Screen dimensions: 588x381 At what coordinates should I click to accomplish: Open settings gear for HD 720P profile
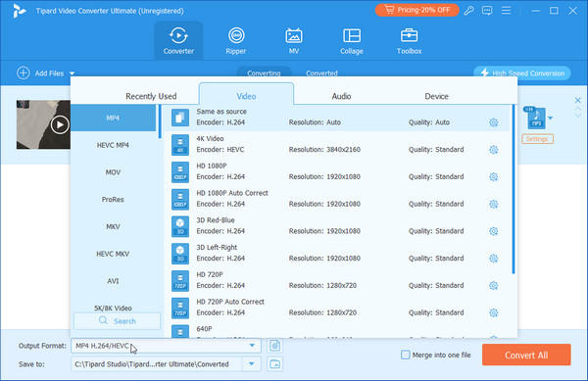[x=494, y=285]
